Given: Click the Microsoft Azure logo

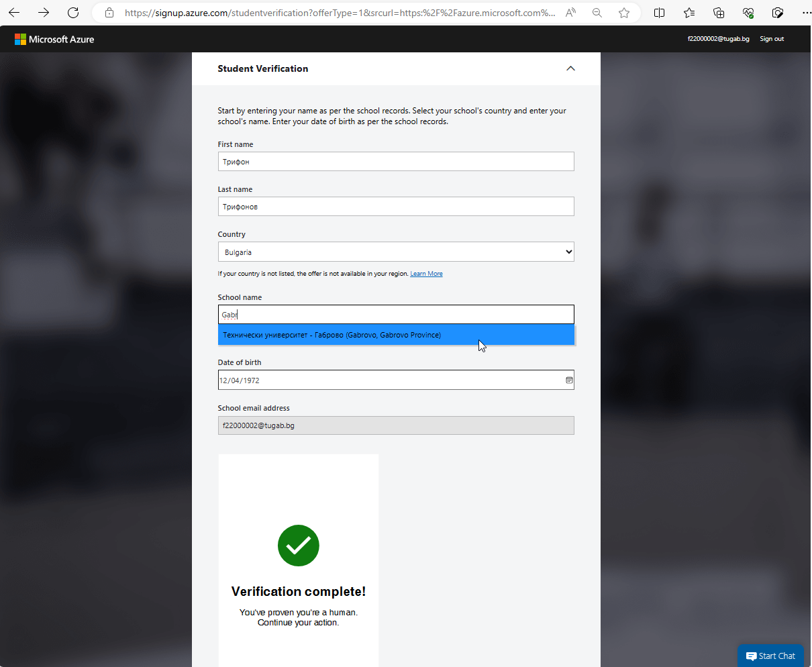Looking at the screenshot, I should (x=54, y=39).
